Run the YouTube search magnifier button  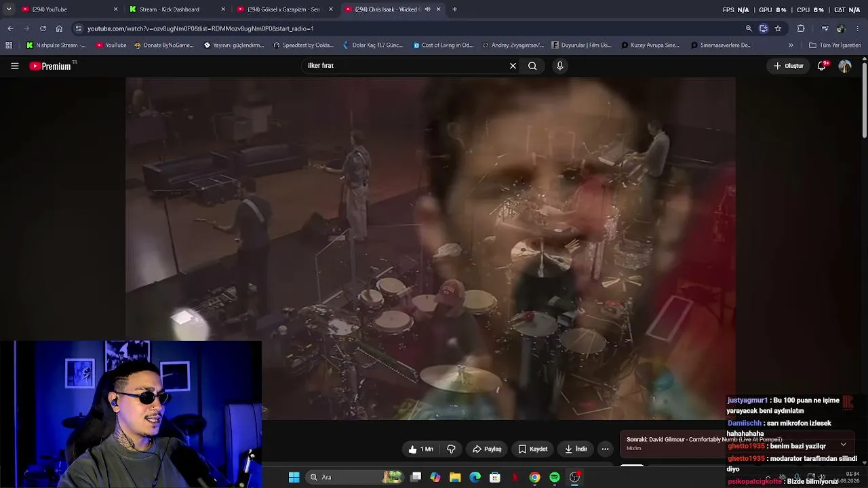pyautogui.click(x=532, y=66)
